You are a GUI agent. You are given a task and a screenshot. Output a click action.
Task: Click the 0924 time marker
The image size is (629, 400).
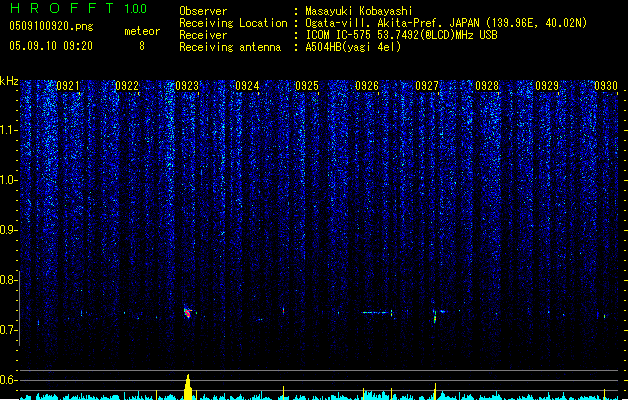coord(247,86)
